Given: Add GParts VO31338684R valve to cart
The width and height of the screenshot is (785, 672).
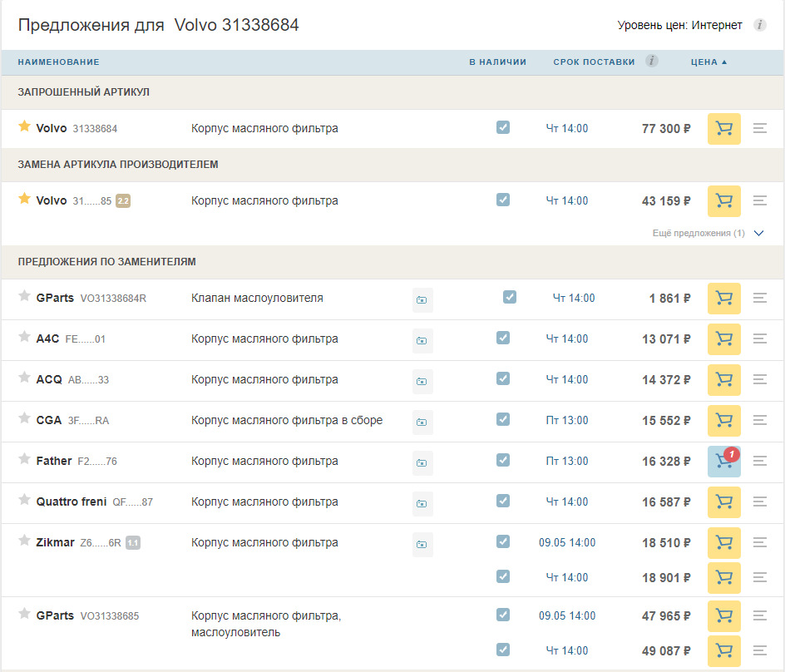Looking at the screenshot, I should (x=724, y=299).
